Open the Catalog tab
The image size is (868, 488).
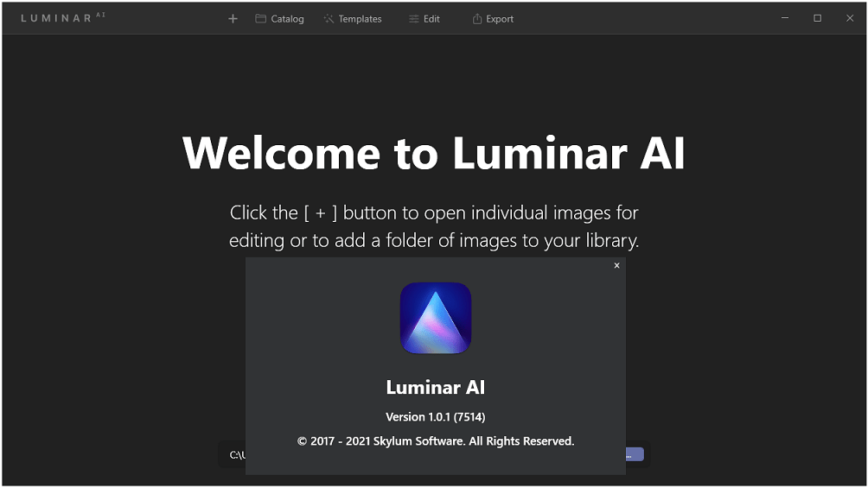tap(279, 19)
